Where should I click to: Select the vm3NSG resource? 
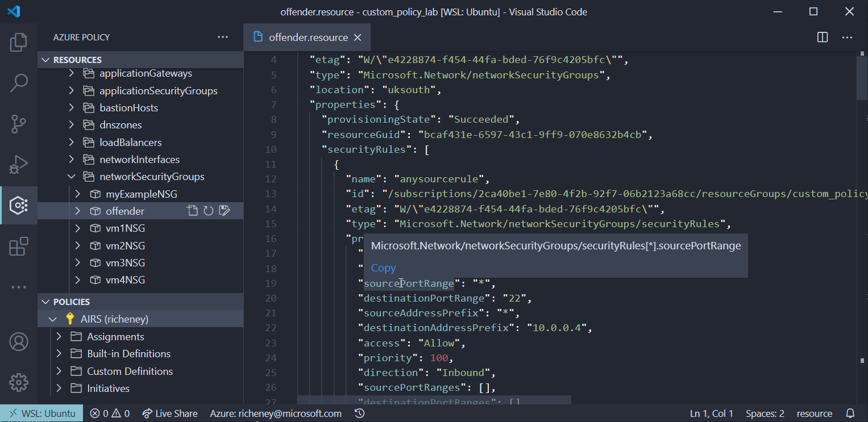125,263
